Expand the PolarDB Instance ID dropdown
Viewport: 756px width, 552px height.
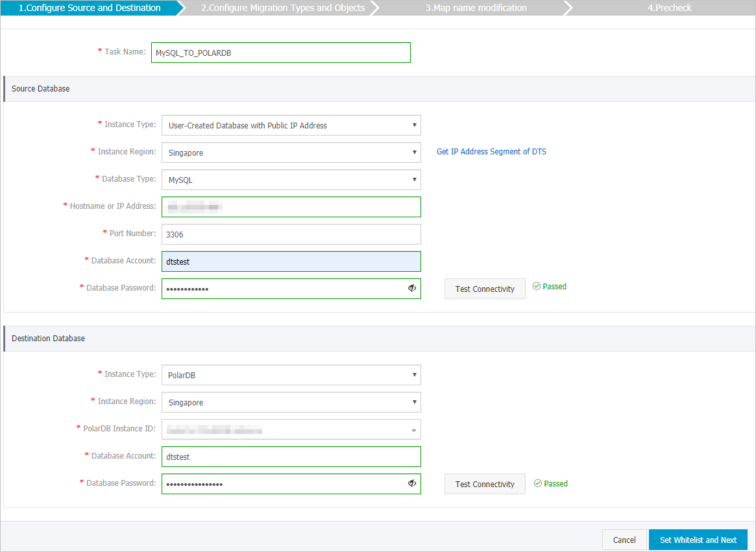(291, 429)
